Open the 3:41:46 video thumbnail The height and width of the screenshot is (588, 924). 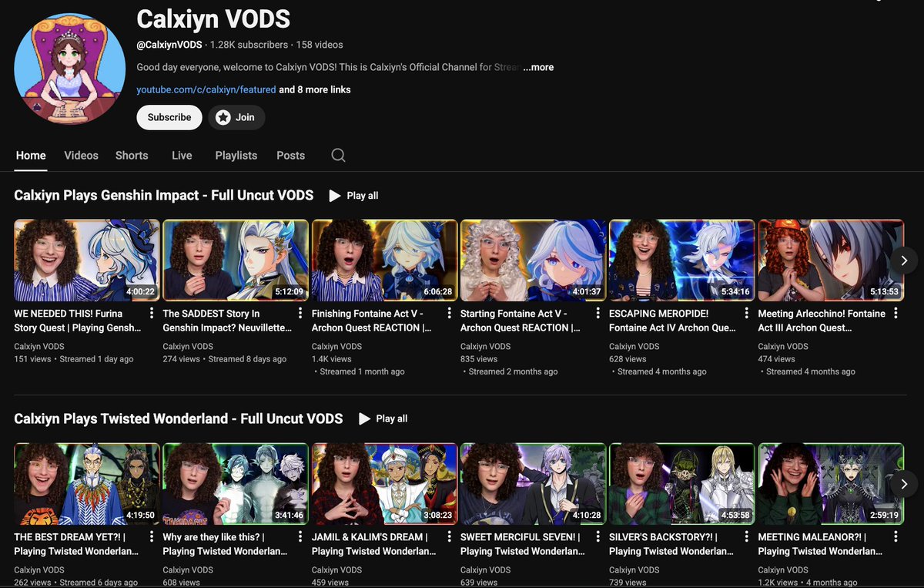236,484
